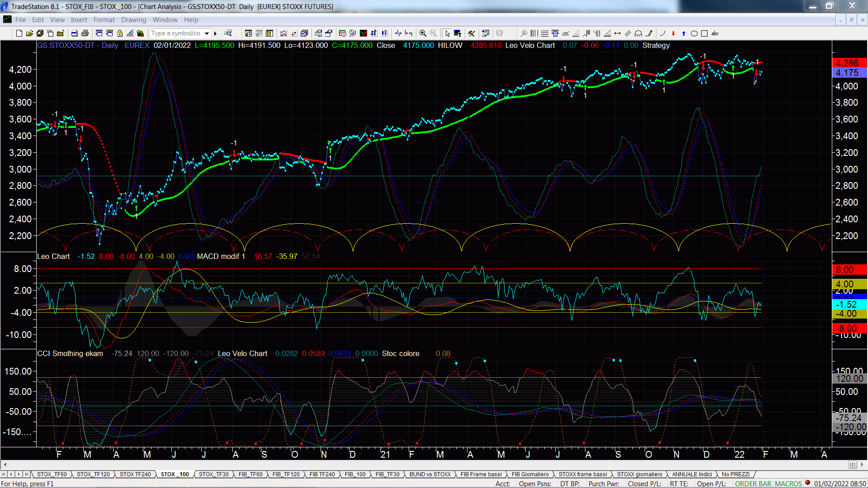
Task: Select the rectangle drawing tool
Action: pos(704,33)
